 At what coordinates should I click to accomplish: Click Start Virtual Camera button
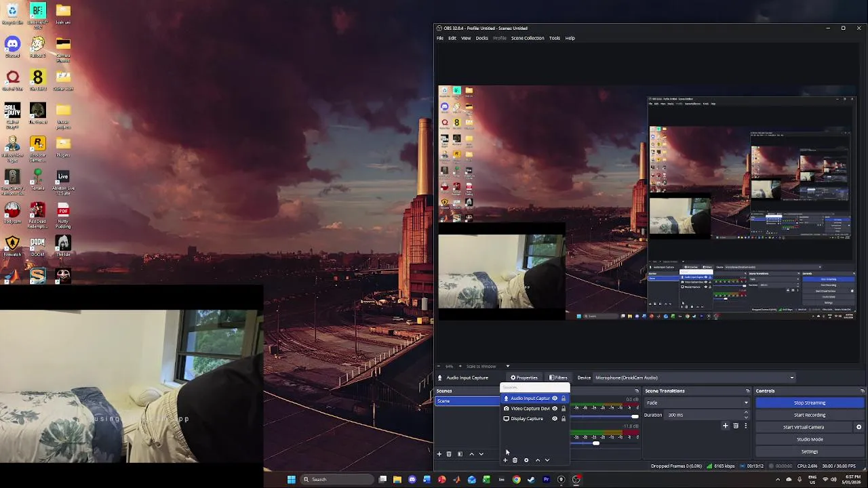click(x=804, y=427)
